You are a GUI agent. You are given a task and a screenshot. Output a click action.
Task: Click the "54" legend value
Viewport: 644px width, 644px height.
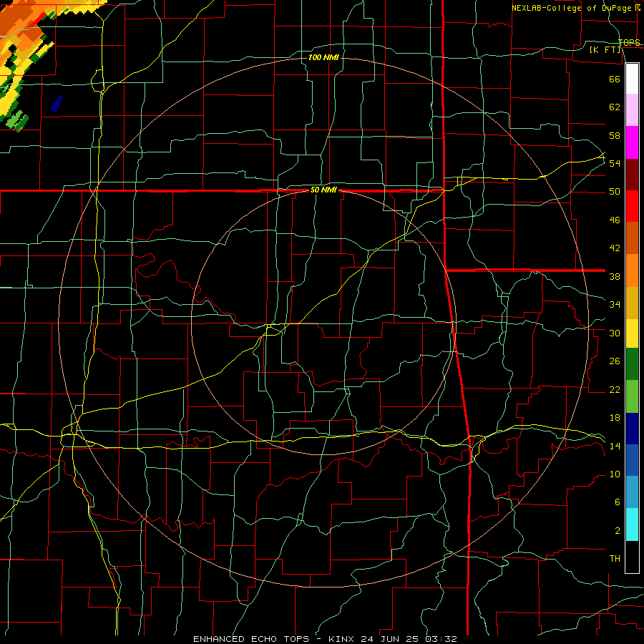[x=615, y=163]
